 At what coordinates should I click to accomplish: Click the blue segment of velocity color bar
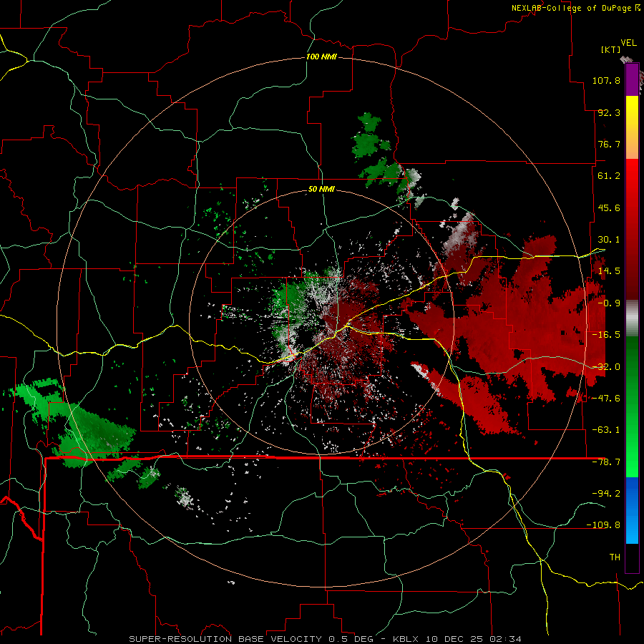point(632,510)
